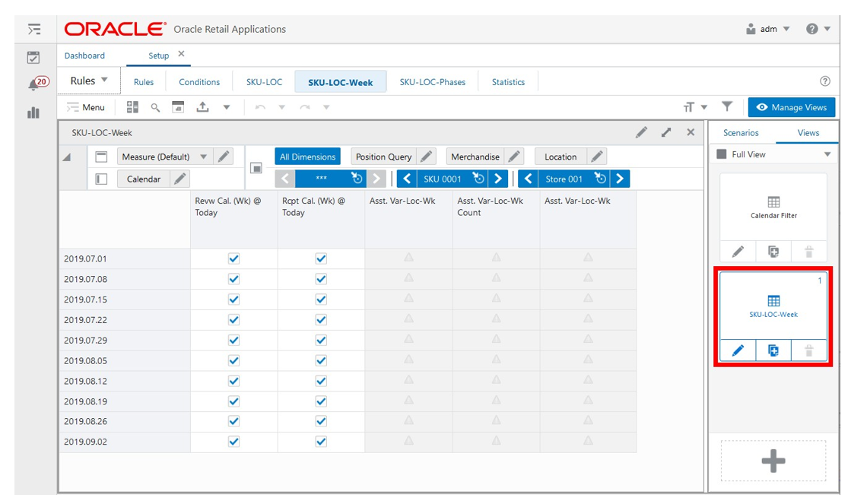Open the filter funnel icon
851x504 pixels.
click(x=727, y=106)
